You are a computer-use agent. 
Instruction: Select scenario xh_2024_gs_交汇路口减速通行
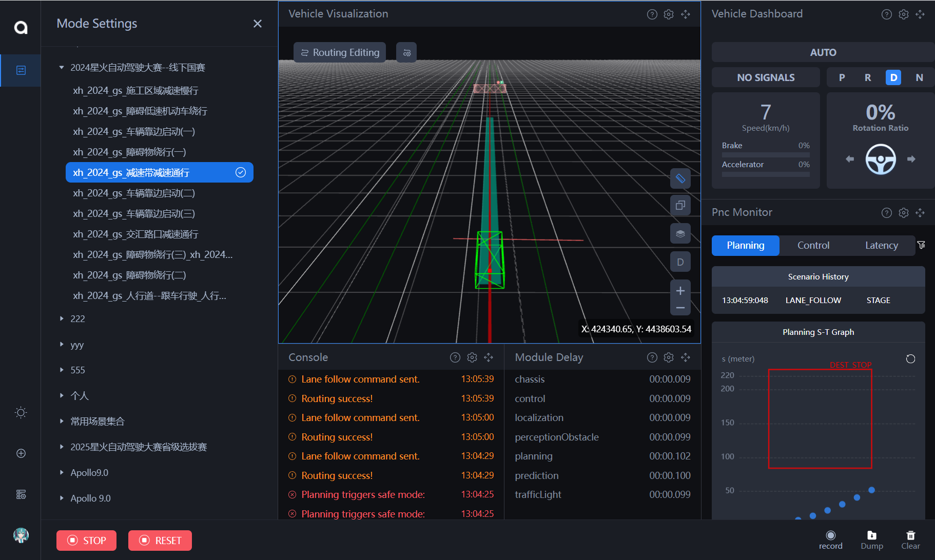pos(135,234)
